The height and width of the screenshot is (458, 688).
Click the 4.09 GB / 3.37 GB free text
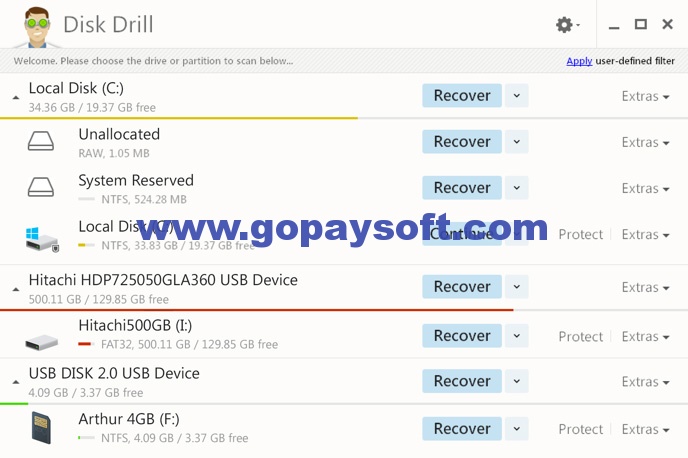pos(86,393)
